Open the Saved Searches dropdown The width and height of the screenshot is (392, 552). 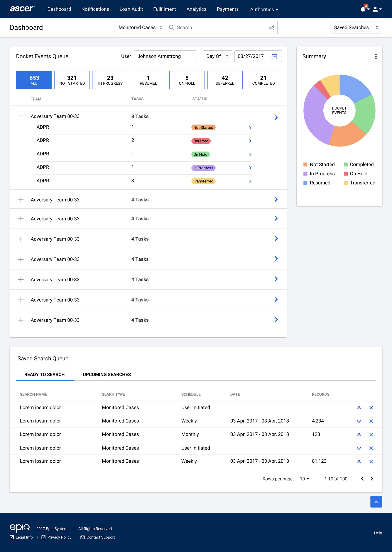click(x=356, y=27)
